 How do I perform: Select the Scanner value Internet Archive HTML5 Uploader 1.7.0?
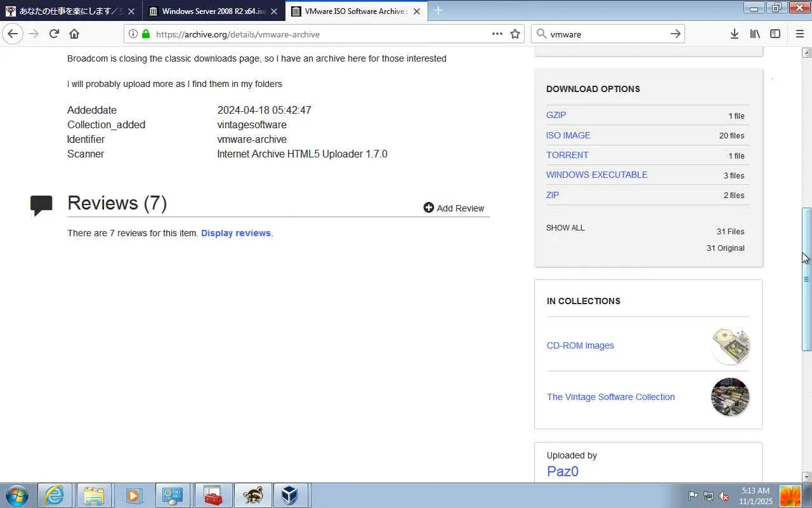[302, 154]
